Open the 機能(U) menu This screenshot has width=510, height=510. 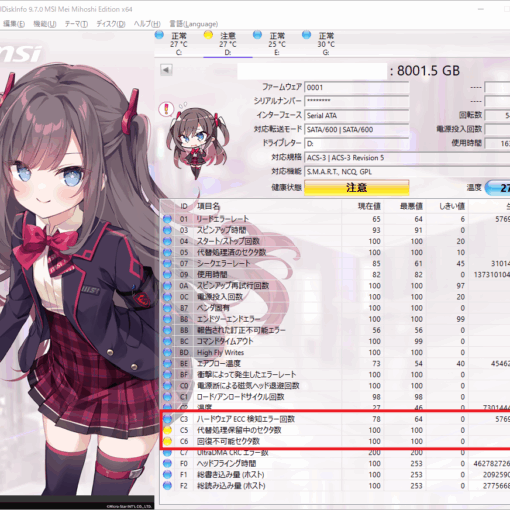coord(45,24)
